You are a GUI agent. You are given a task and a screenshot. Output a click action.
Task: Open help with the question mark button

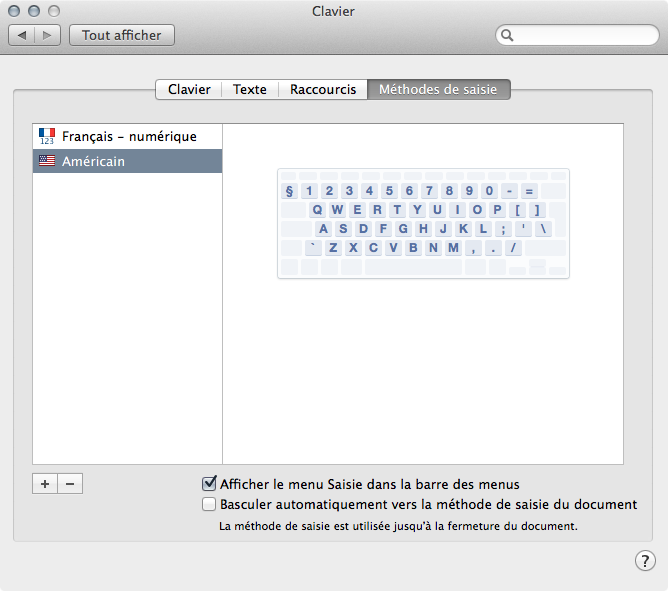[645, 560]
